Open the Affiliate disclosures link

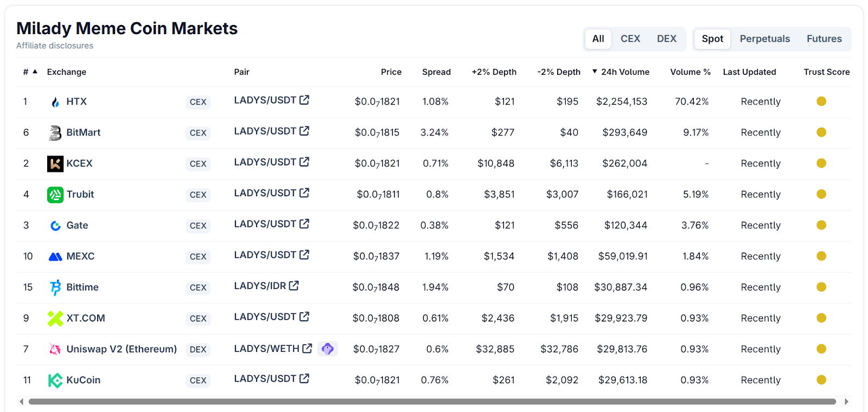(x=55, y=46)
